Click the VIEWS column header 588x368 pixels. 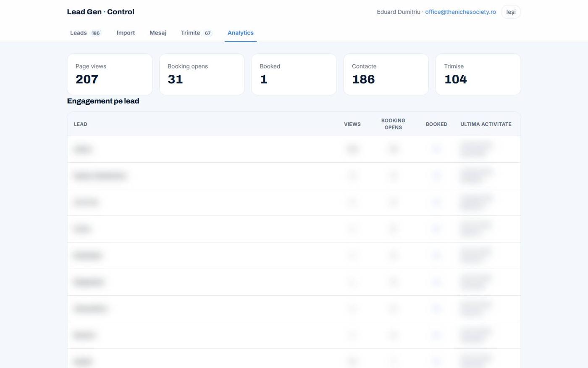(x=352, y=124)
